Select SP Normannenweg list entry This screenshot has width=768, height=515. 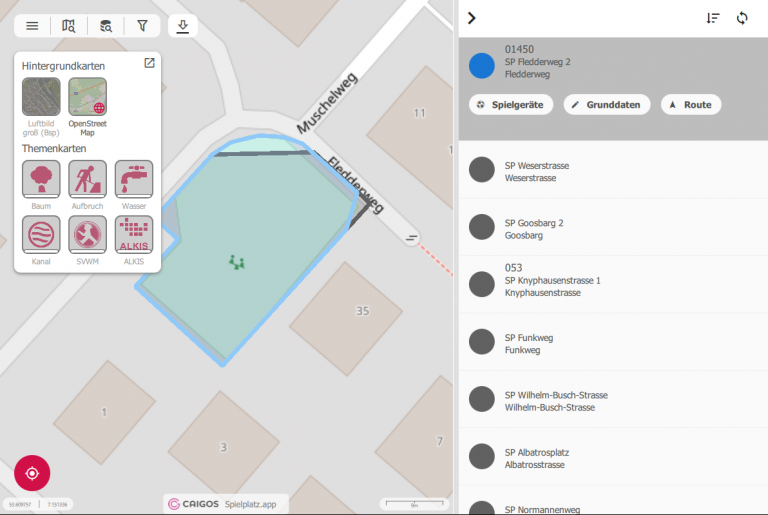click(613, 500)
